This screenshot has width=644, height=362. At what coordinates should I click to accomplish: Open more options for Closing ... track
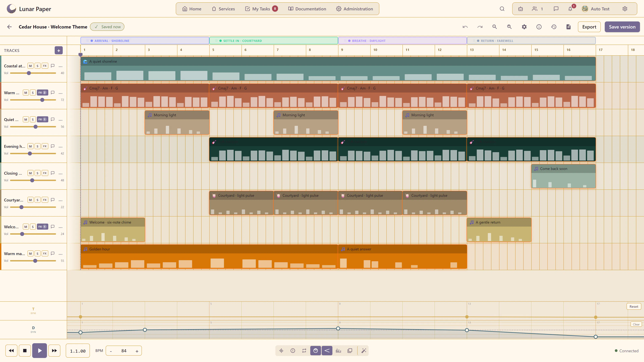pyautogui.click(x=61, y=173)
